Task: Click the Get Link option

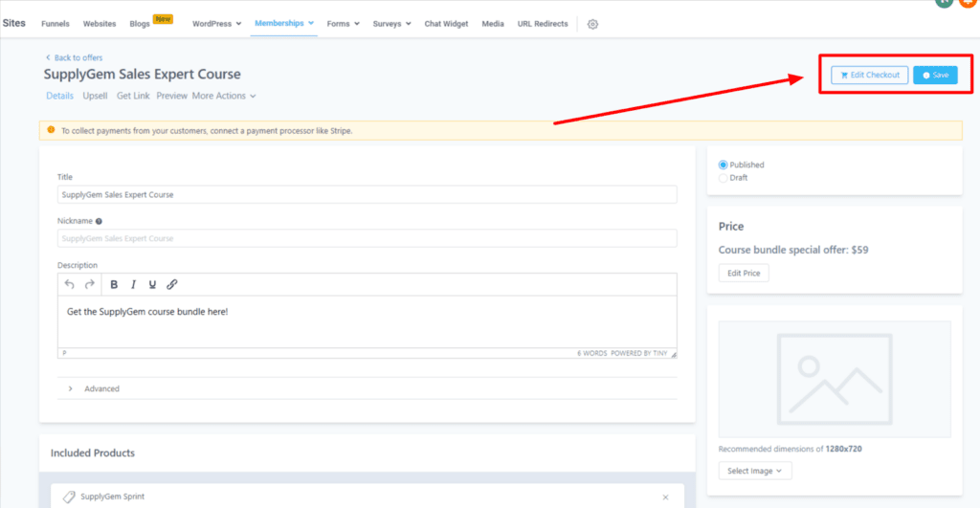Action: 133,96
